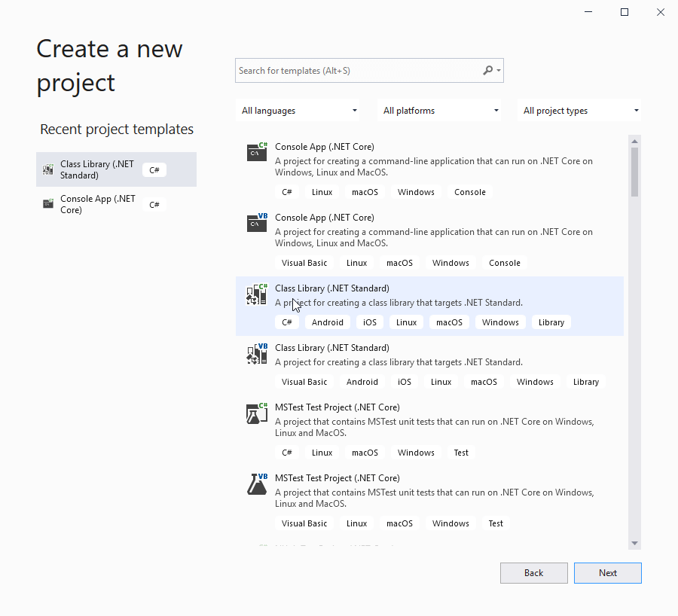Viewport: 678px width, 616px height.
Task: Click the VB Class Library template icon
Action: [x=257, y=354]
